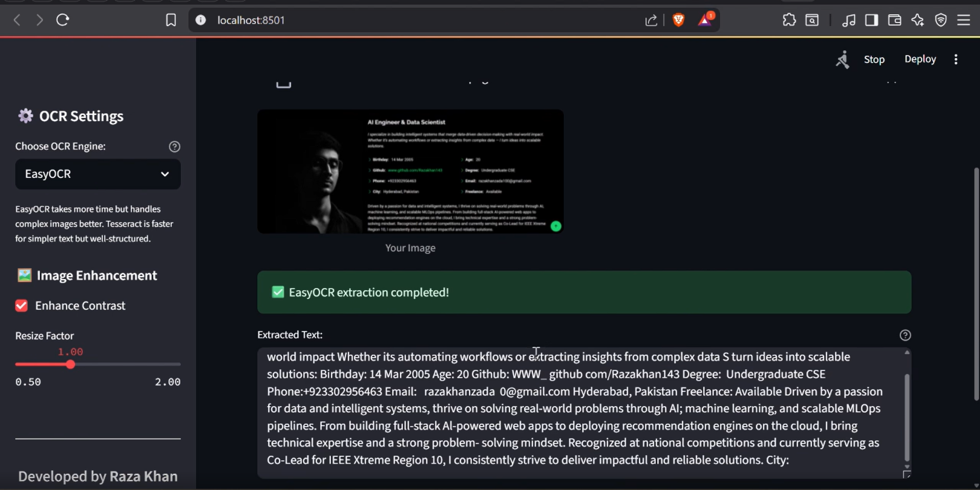Open the browser hamburger main menu
980x490 pixels.
click(964, 20)
